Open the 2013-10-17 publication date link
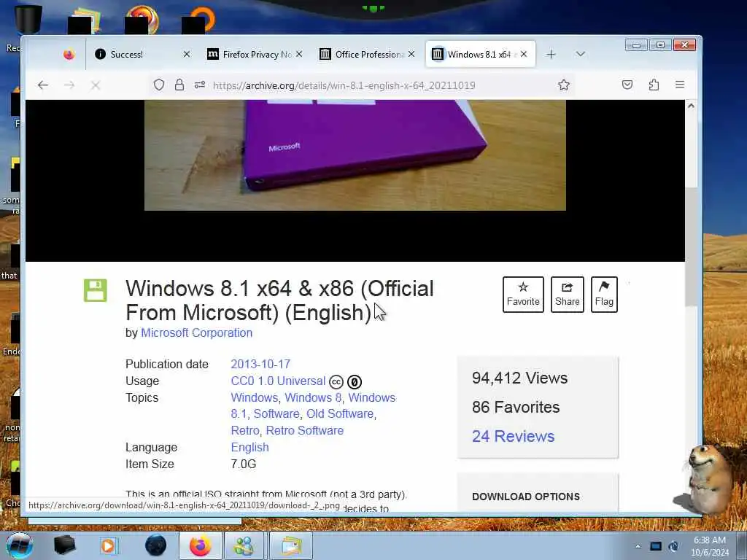747x560 pixels. click(260, 365)
